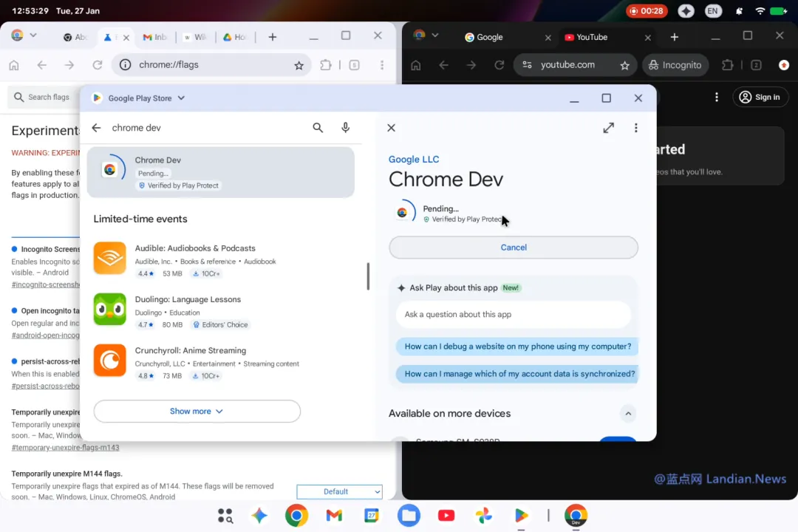Open Chrome Dev icon in taskbar

point(576,516)
